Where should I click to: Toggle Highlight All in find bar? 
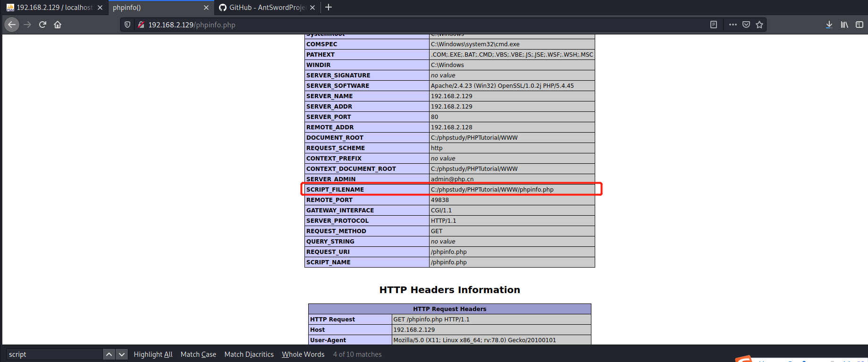pos(153,354)
